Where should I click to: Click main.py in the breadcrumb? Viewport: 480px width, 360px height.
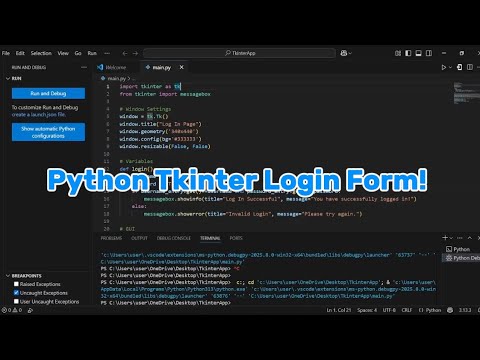coord(116,78)
